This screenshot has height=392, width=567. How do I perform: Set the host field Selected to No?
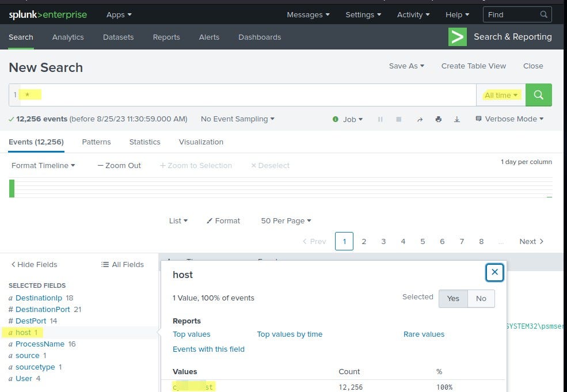coord(481,298)
